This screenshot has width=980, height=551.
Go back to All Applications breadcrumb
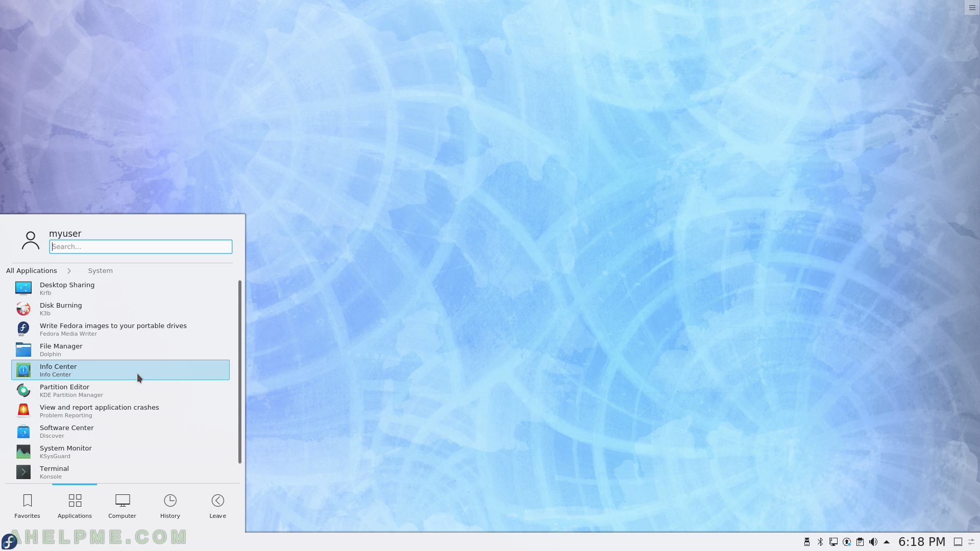tap(32, 271)
